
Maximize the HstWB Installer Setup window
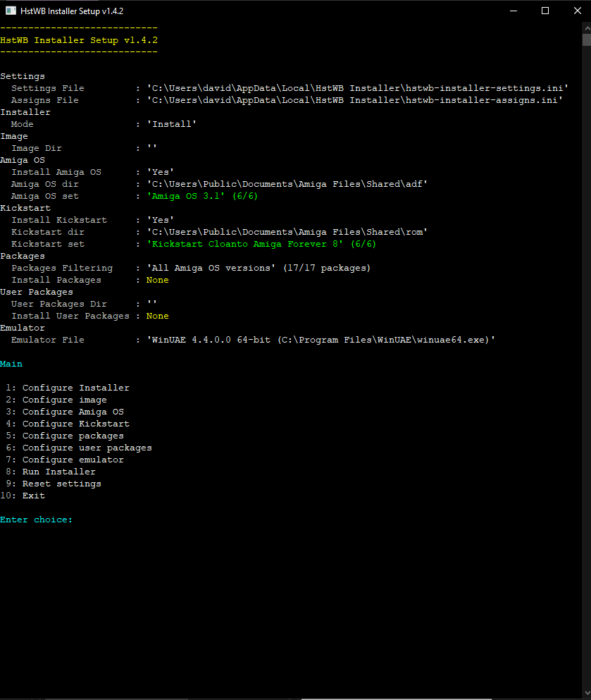pyautogui.click(x=545, y=11)
